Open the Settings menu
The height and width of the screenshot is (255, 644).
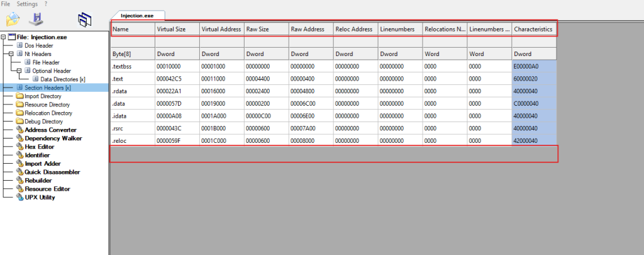[x=27, y=4]
